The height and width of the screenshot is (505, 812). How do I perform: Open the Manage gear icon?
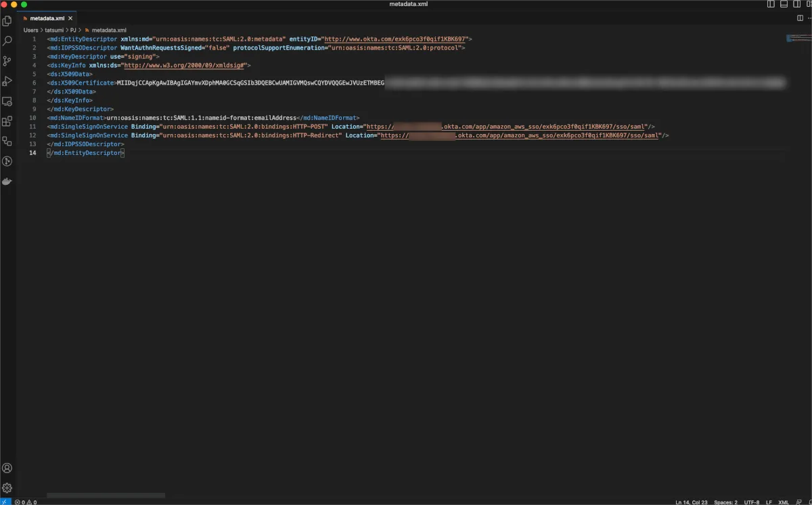pyautogui.click(x=7, y=487)
